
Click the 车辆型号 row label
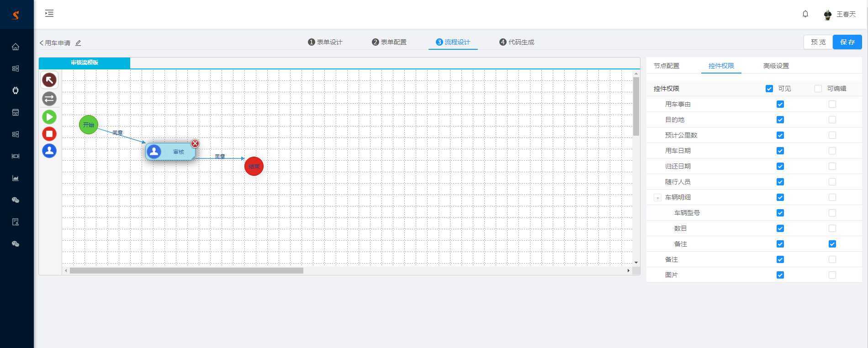[687, 213]
